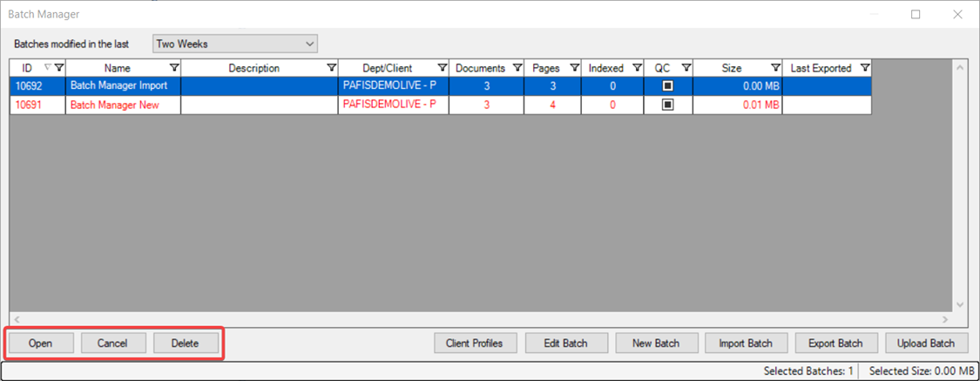Screen dimensions: 980x381
Task: Toggle QC checkbox for batch 10692
Action: (668, 86)
